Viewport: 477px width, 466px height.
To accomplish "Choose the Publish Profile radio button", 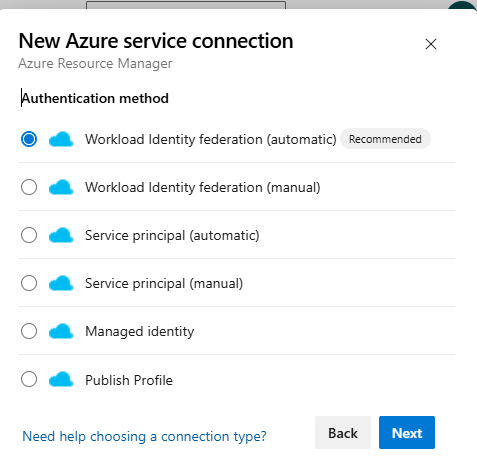I will [x=29, y=379].
